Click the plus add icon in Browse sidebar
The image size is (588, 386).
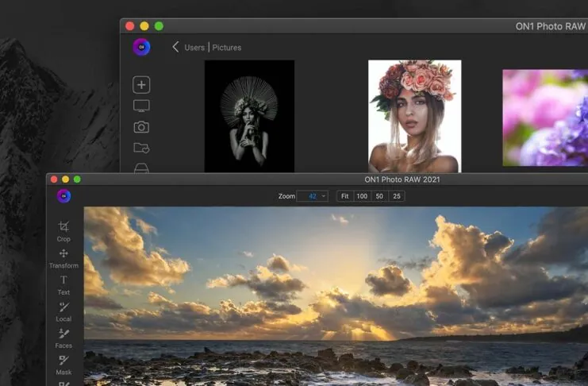pos(141,85)
